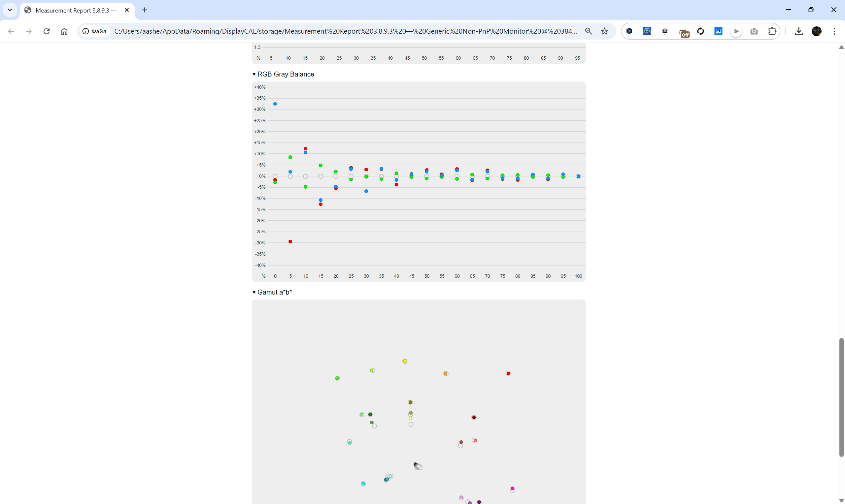Screen dimensions: 845x504
Task: Click the camera screenshot extension icon
Action: (x=754, y=31)
